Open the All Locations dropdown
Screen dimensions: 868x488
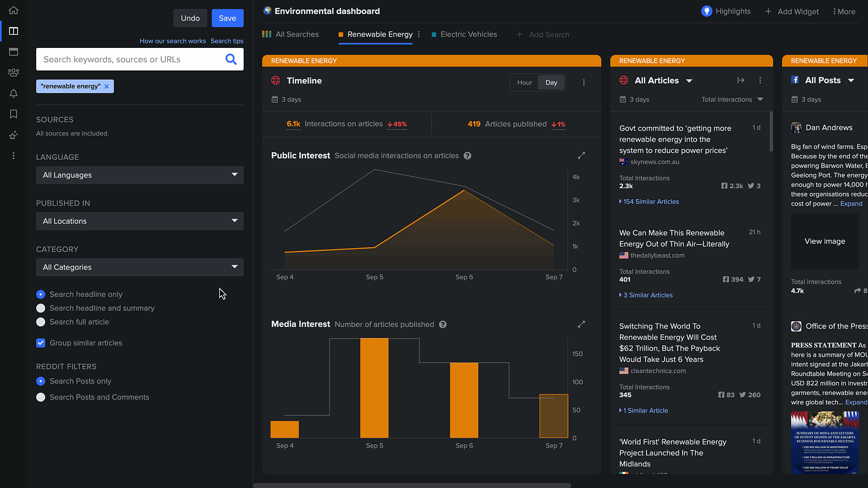click(x=140, y=221)
